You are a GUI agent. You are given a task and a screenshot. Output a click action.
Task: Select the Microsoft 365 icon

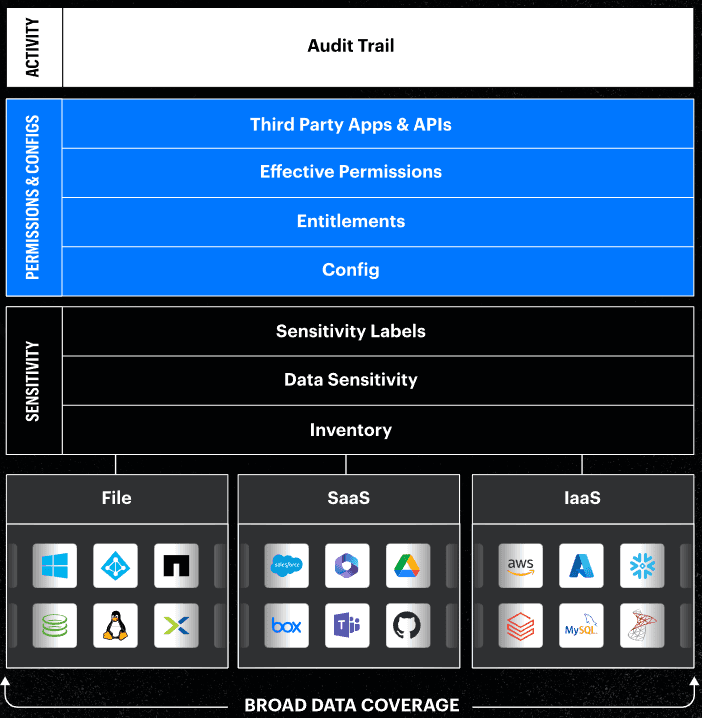pos(347,566)
